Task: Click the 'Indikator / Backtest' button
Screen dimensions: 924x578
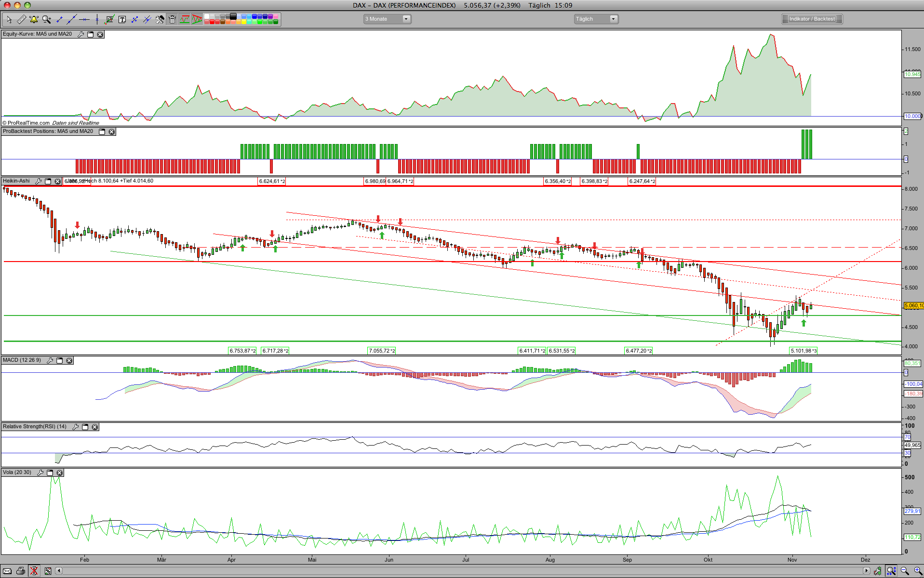Action: (812, 19)
